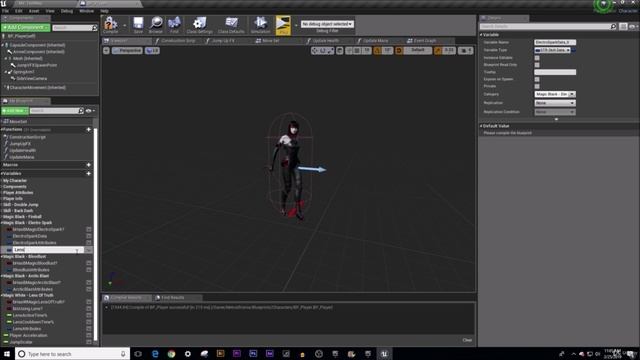
Task: Open the Window menu
Action: tap(87, 11)
